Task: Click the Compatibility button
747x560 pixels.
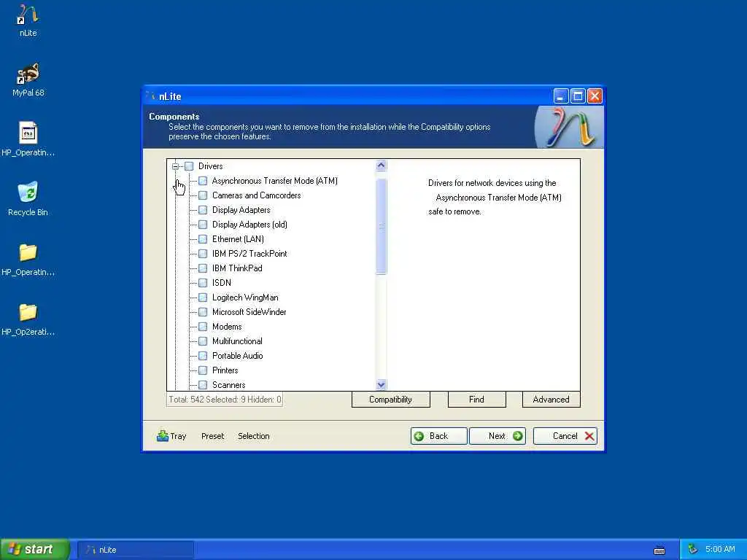Action: click(391, 400)
